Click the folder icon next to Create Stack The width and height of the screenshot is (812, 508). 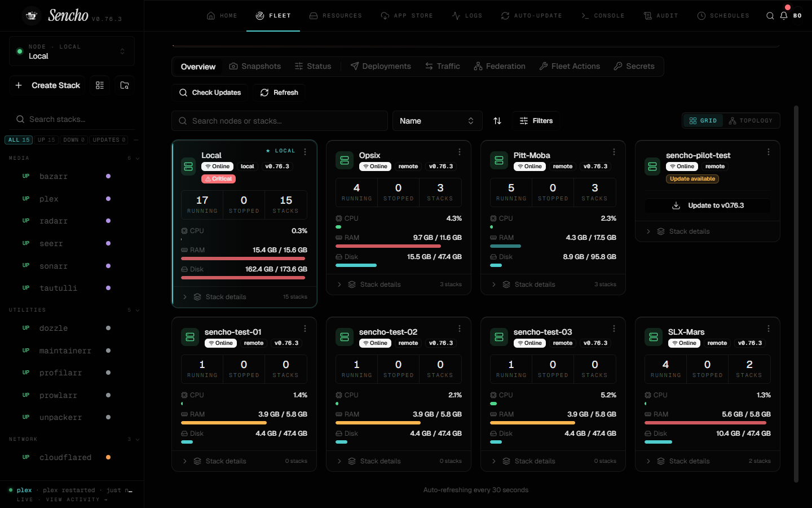point(125,85)
